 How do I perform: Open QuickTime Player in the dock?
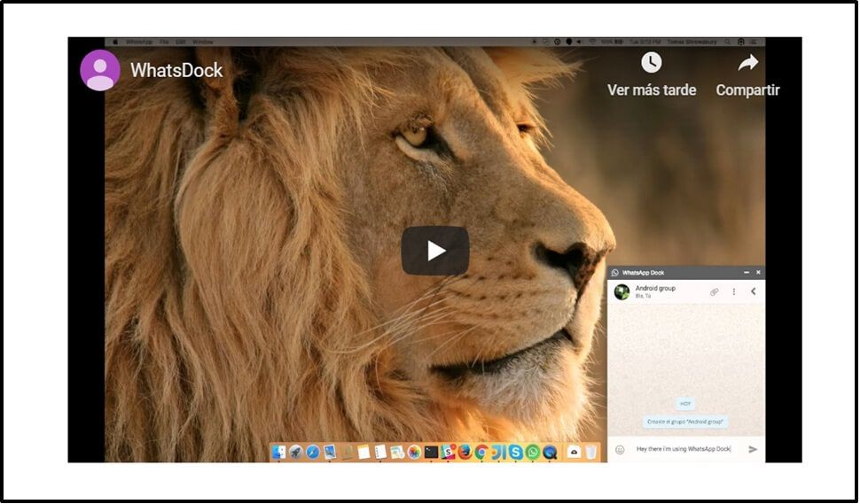(x=550, y=452)
